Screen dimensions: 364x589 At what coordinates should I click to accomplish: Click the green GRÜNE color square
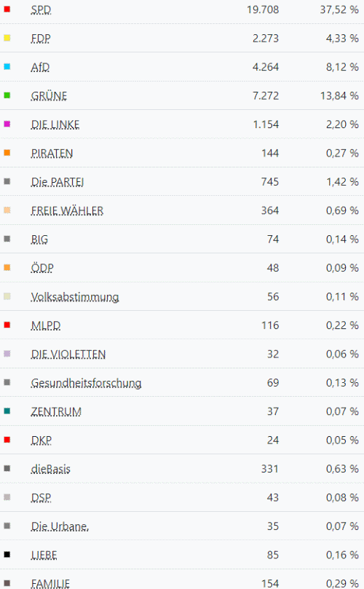click(7, 95)
